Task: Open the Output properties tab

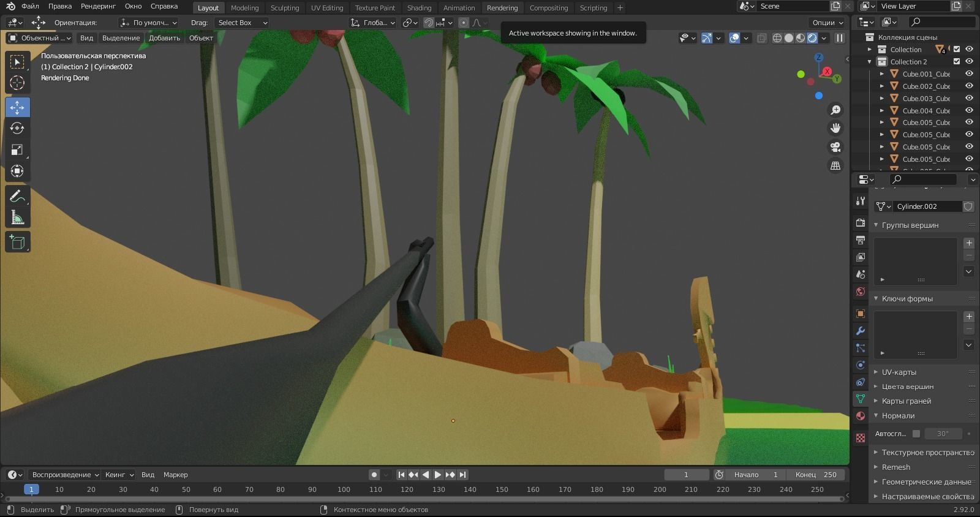Action: [x=861, y=240]
